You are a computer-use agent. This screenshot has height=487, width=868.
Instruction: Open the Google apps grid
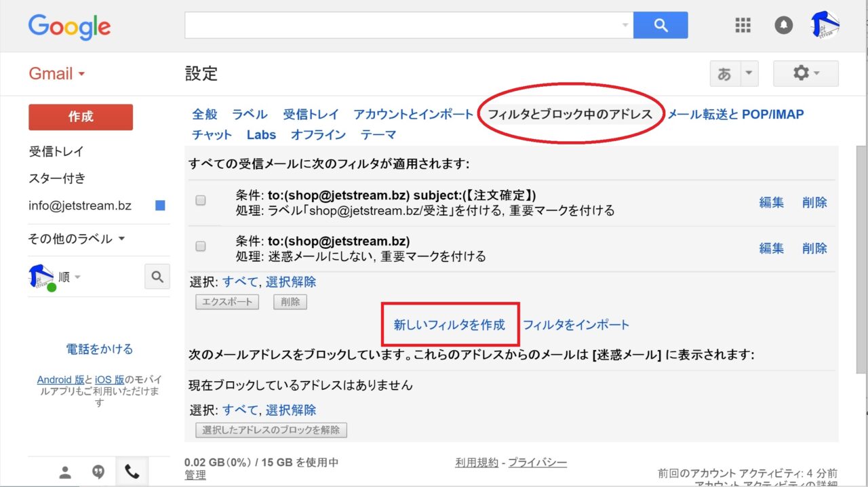coord(743,26)
